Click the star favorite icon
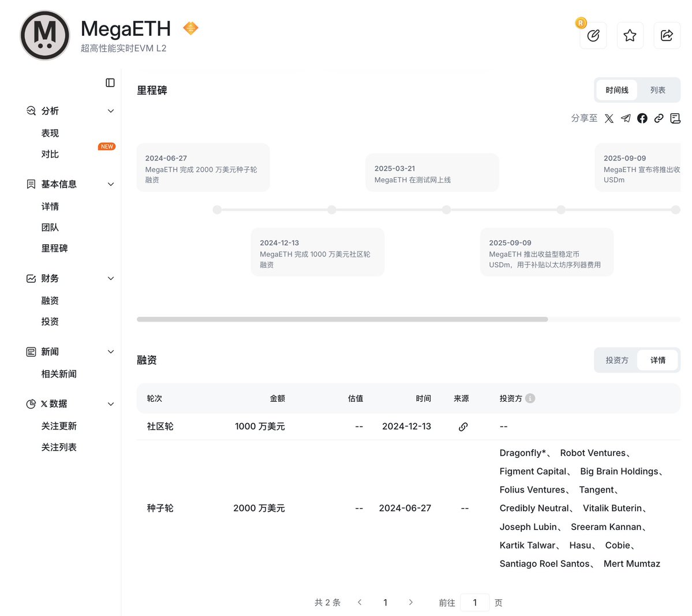The image size is (692, 616). coord(630,36)
